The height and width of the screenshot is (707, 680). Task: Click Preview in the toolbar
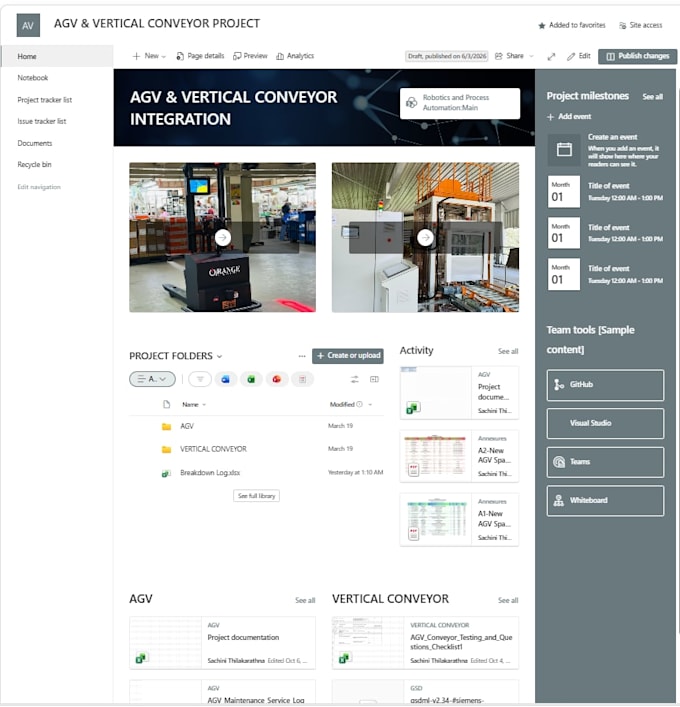tap(250, 56)
